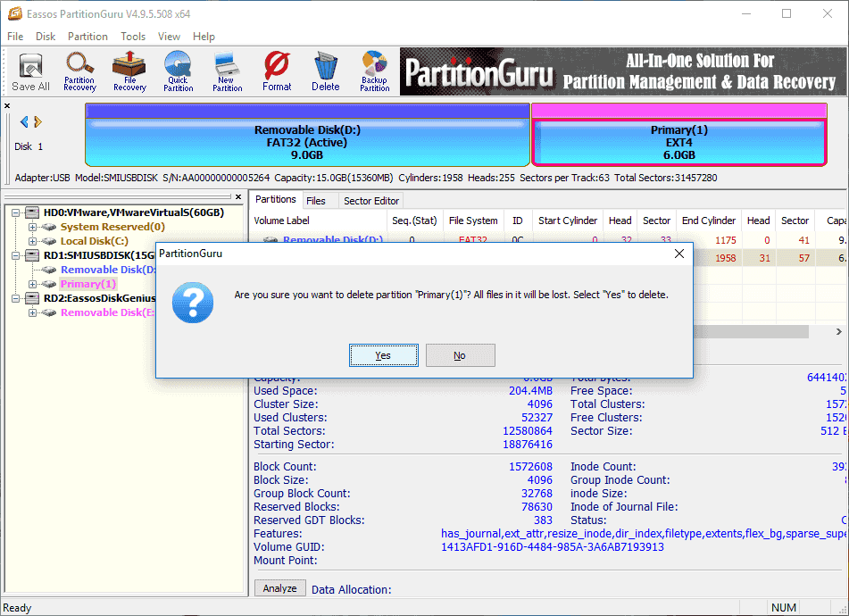This screenshot has height=616, width=849.
Task: Select the Format icon
Action: click(277, 71)
